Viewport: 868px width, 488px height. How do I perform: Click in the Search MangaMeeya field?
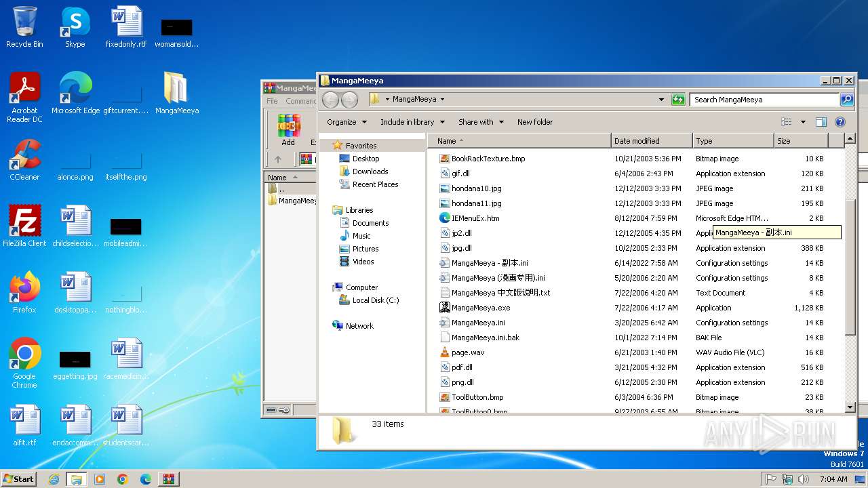click(765, 100)
